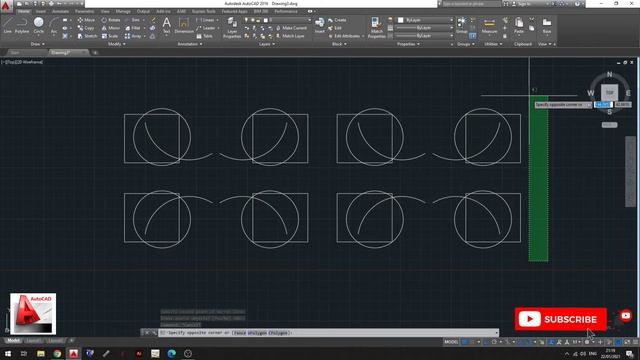Click the Match Properties tool

pos(376,28)
